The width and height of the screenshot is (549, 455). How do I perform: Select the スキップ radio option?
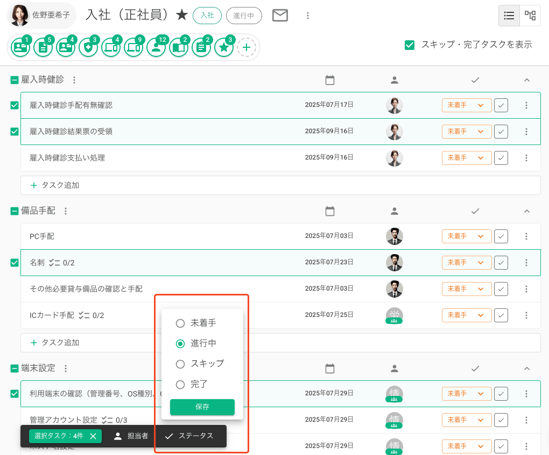pyautogui.click(x=180, y=364)
